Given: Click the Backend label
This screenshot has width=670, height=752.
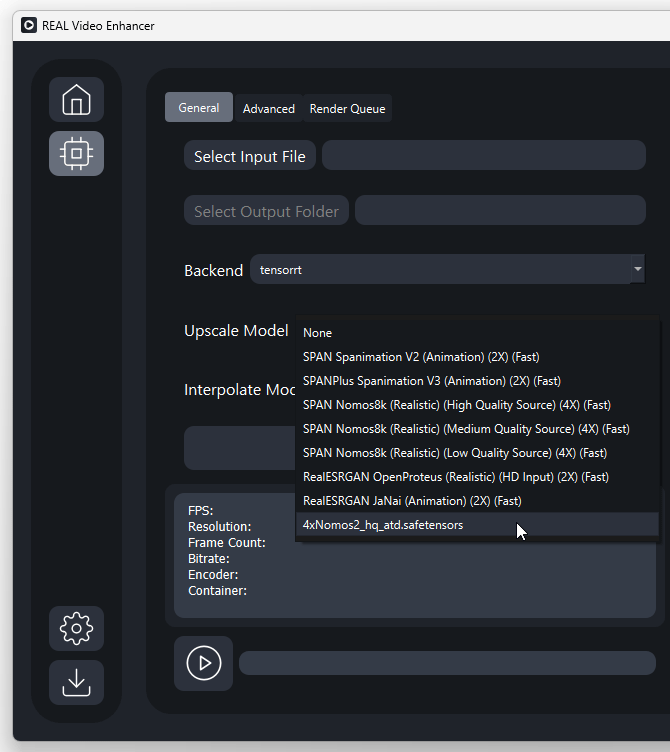Looking at the screenshot, I should pyautogui.click(x=213, y=270).
